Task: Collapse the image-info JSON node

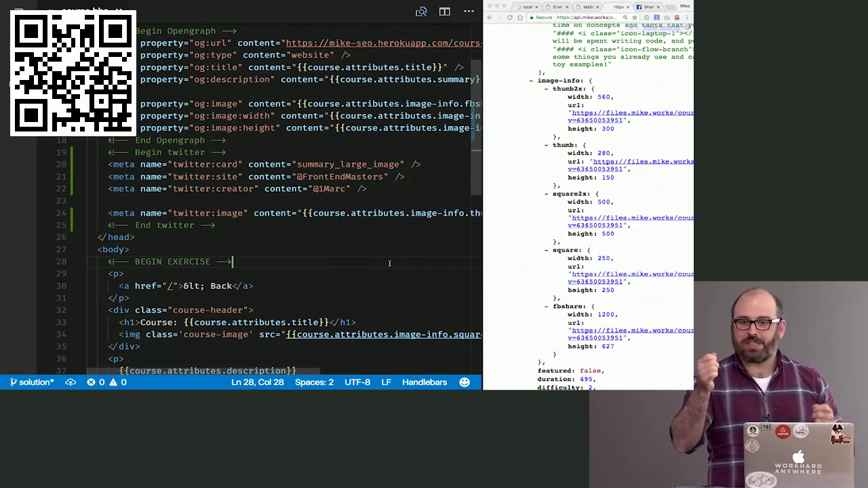Action: coord(532,81)
